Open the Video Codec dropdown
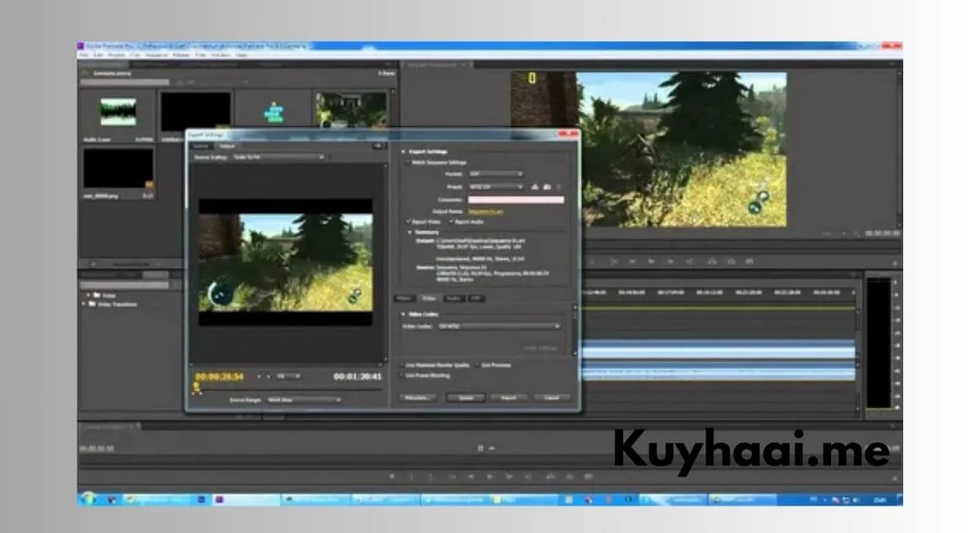The width and height of the screenshot is (980, 533). pos(499,325)
